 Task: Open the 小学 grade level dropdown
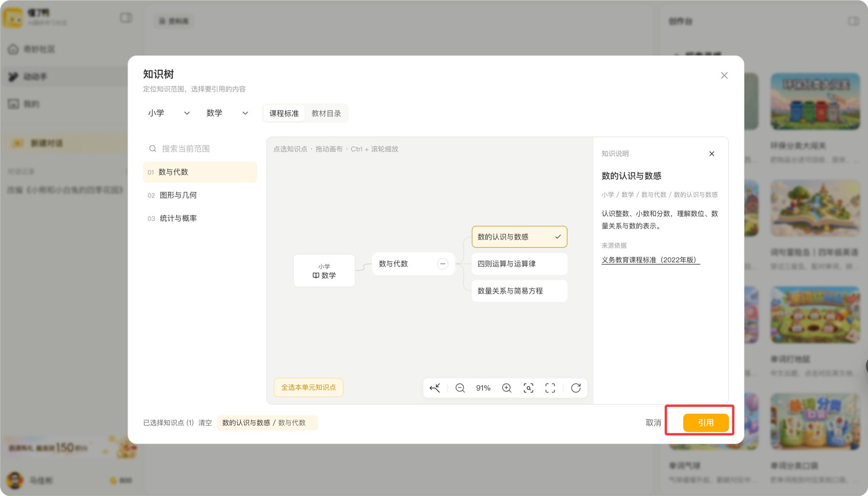(x=169, y=113)
